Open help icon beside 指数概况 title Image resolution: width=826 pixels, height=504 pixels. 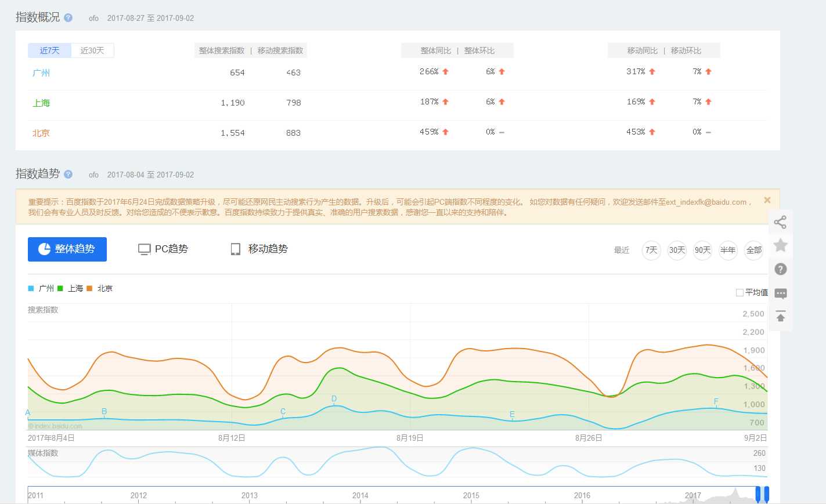tap(68, 17)
